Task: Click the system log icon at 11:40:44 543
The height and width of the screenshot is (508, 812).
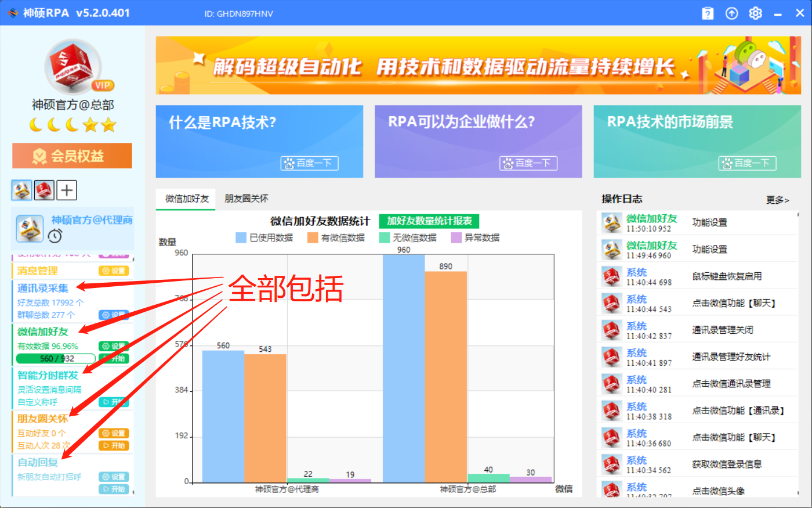Action: 611,303
